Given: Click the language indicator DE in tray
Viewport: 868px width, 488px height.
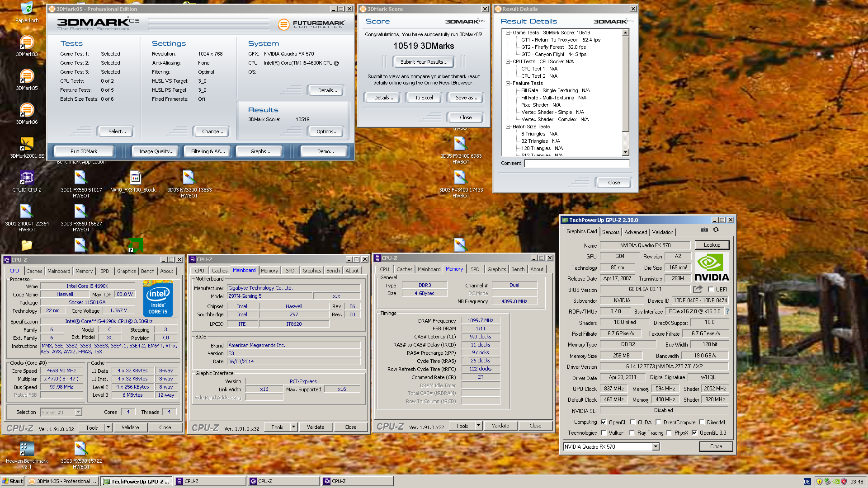Looking at the screenshot, I should pos(807,482).
